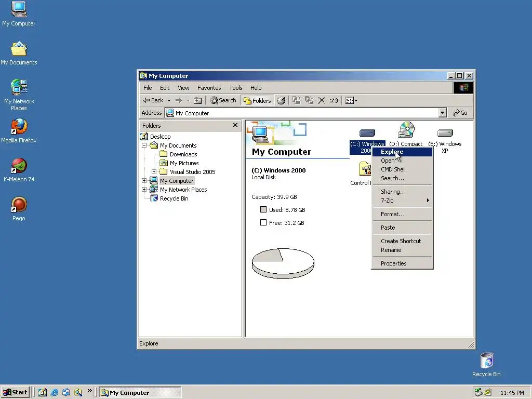Select Recycle Bin in folder tree

pyautogui.click(x=174, y=198)
